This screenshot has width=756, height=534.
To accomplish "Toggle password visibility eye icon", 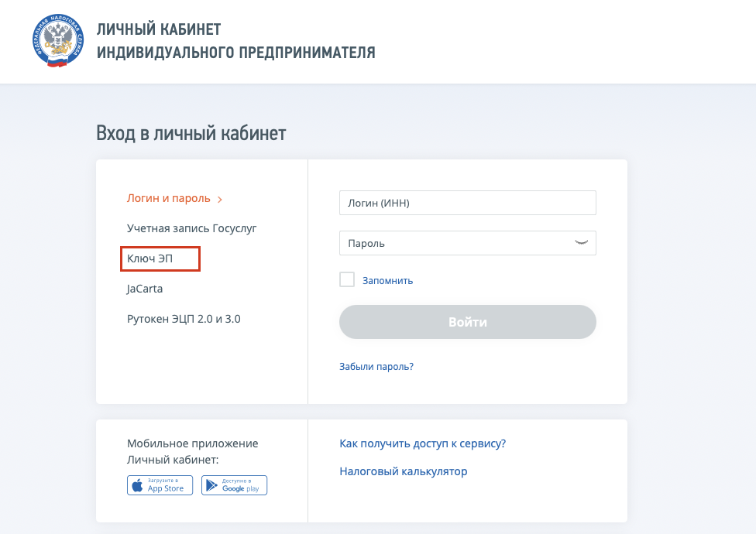I will (582, 243).
